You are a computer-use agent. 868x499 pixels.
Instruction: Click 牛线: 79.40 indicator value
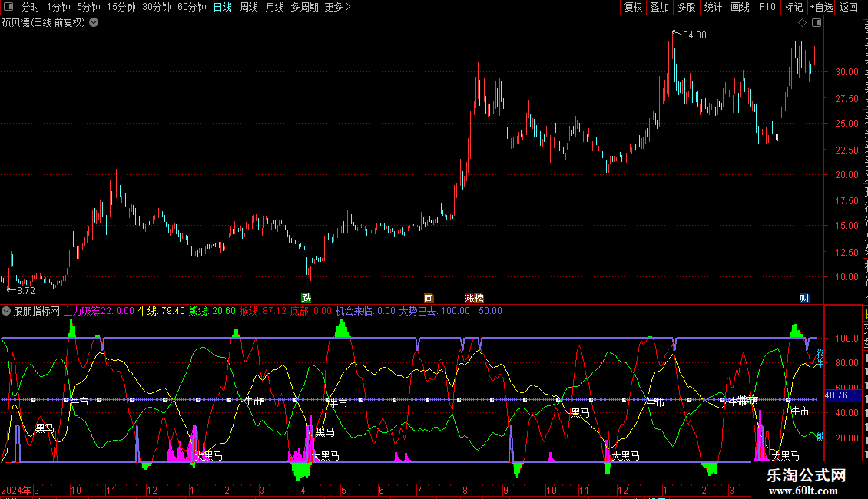coord(161,311)
